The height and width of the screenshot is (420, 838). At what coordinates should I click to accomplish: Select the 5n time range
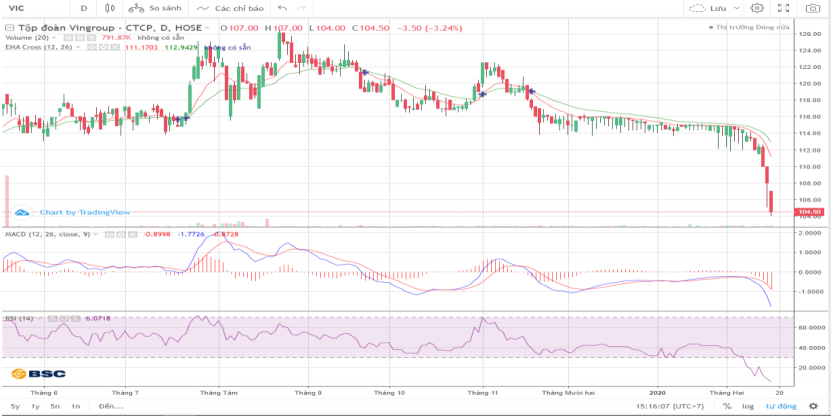tap(55, 407)
